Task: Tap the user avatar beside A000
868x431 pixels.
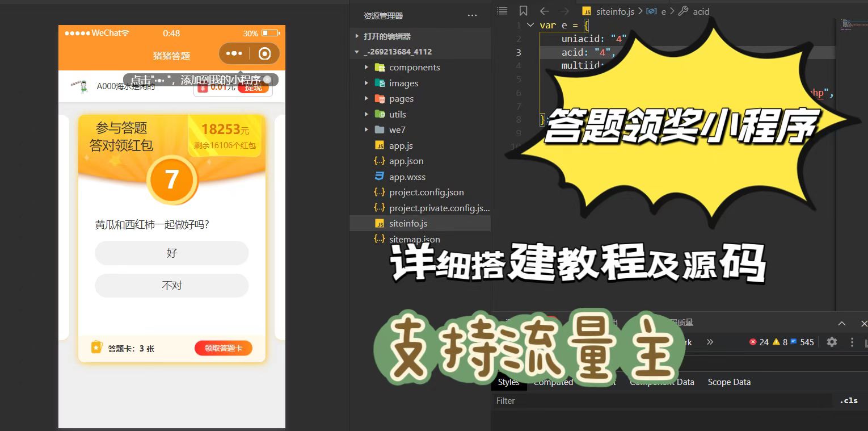Action: 80,86
